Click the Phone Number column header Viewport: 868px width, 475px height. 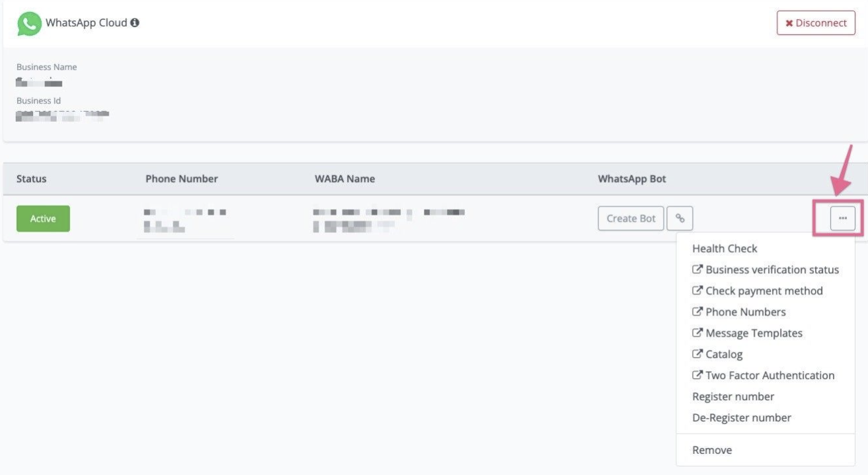point(181,179)
